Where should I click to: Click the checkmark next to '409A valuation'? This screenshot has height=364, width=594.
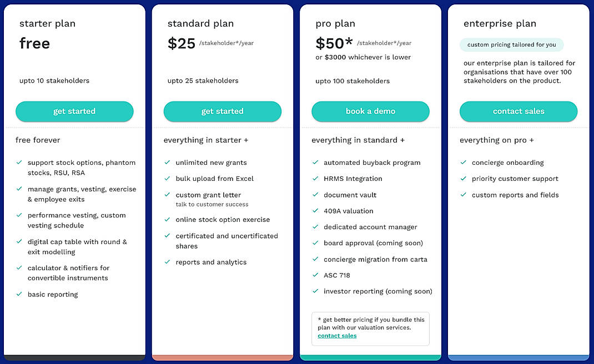click(314, 211)
